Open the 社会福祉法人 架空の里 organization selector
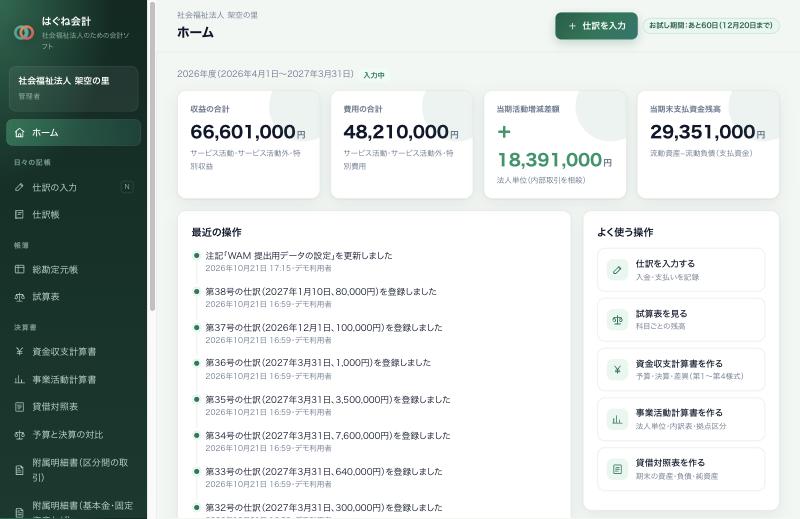 (73, 88)
